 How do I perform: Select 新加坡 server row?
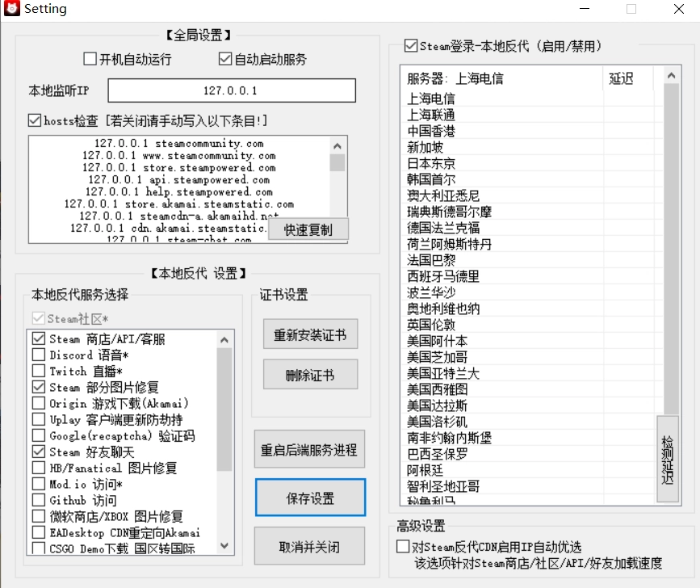coord(425,147)
